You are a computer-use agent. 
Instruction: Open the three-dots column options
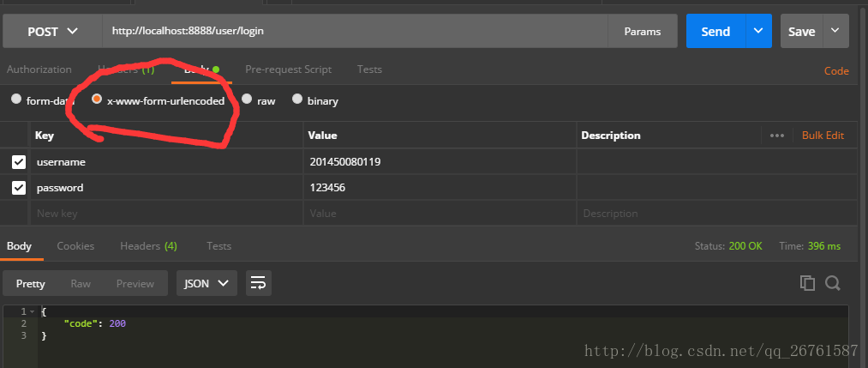tap(777, 136)
